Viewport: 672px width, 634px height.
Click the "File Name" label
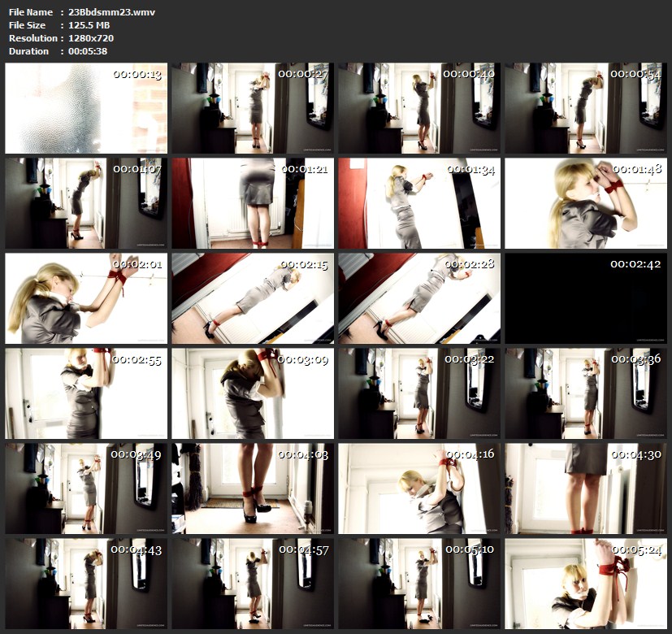[31, 12]
